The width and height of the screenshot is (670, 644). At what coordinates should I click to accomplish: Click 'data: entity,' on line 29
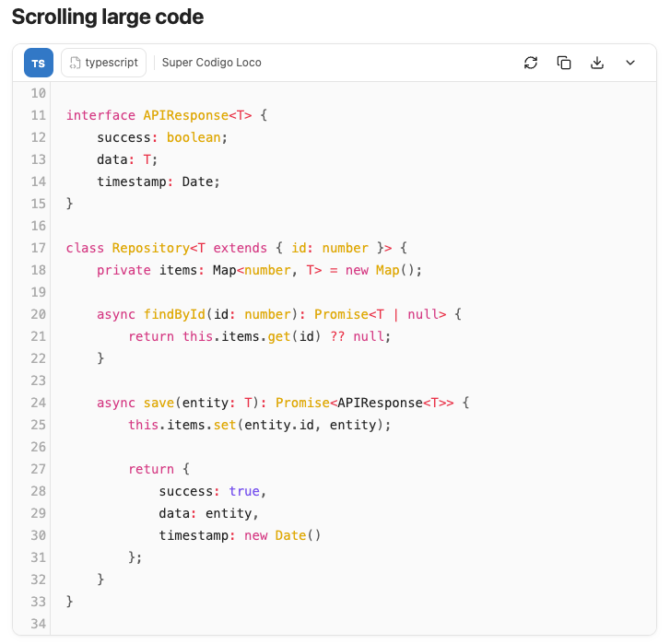[x=208, y=513]
